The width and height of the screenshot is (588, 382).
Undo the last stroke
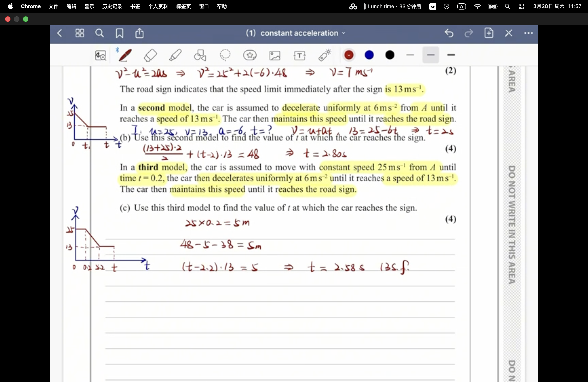coord(449,33)
